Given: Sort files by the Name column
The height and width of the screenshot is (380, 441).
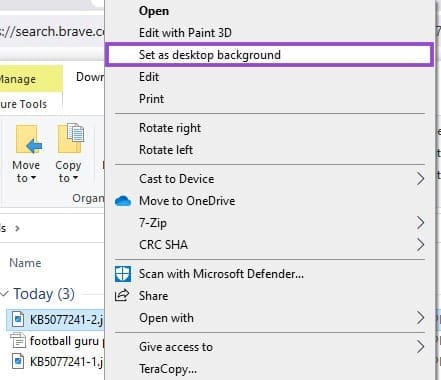Looking at the screenshot, I should (25, 263).
